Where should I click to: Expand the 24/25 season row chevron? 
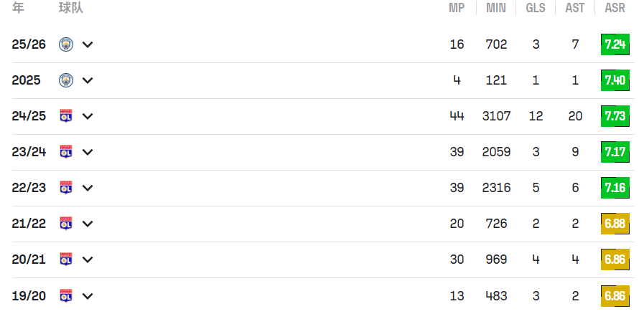pyautogui.click(x=88, y=116)
